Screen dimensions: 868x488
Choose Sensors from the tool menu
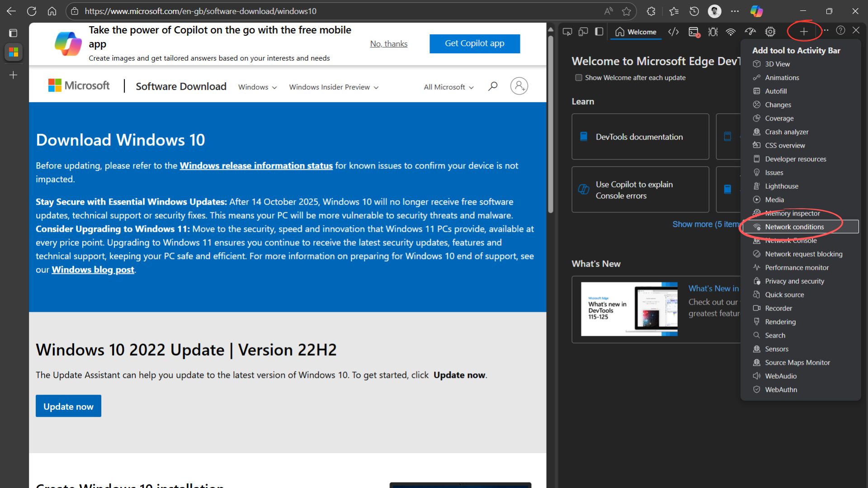[x=801, y=349]
